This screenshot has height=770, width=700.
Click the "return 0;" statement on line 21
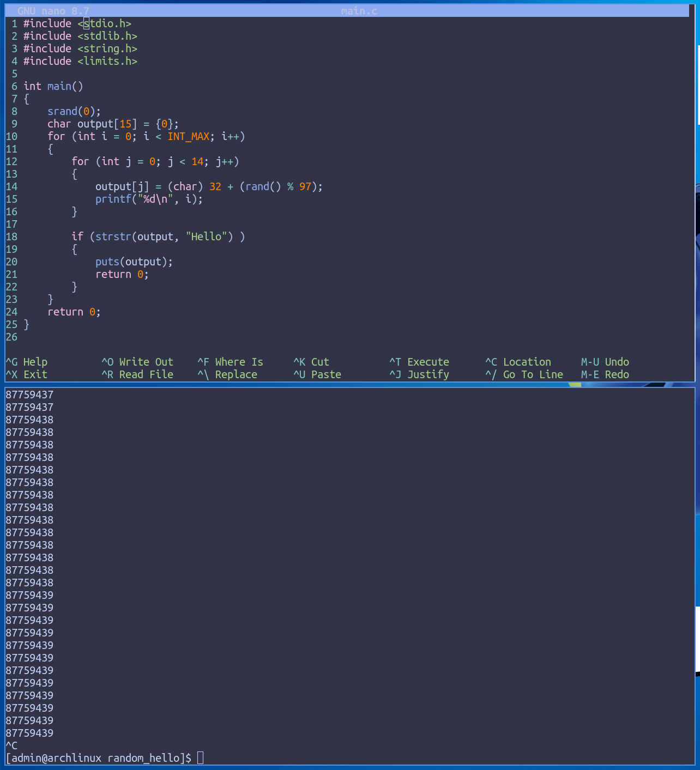(122, 274)
